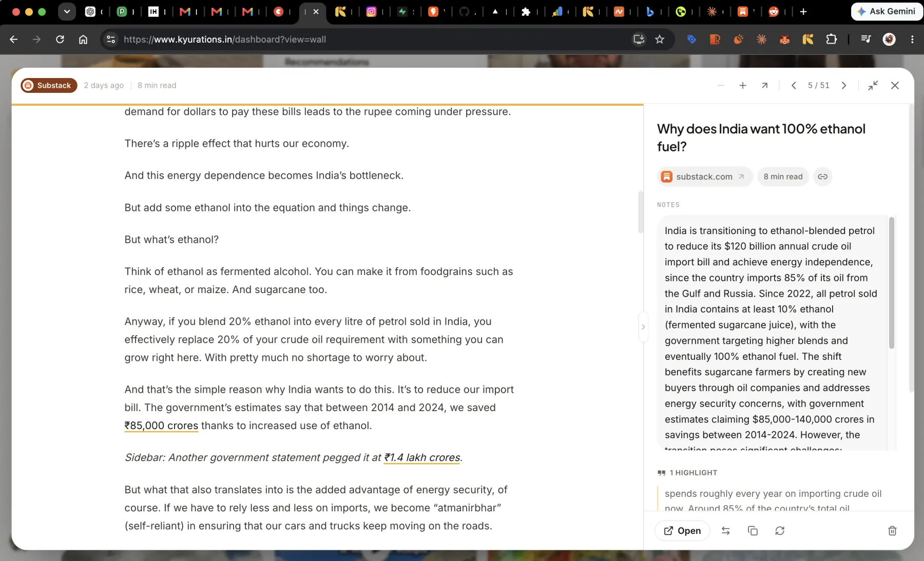
Task: Click the refresh icon in bottom toolbar
Action: click(x=780, y=531)
